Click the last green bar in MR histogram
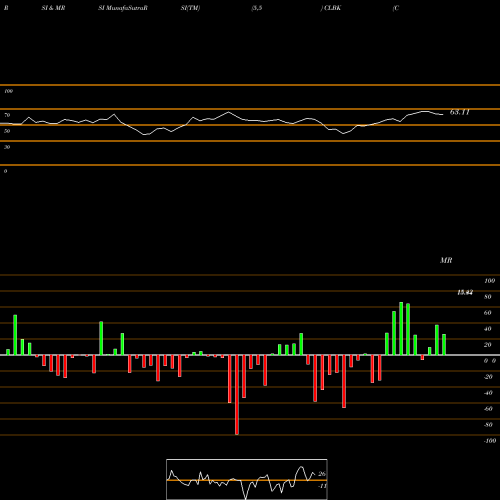 444,344
